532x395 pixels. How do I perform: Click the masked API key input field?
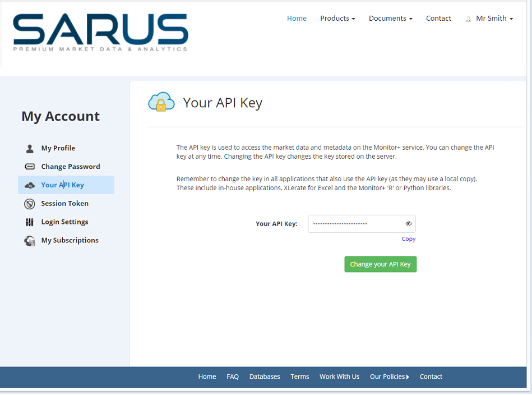pos(356,223)
